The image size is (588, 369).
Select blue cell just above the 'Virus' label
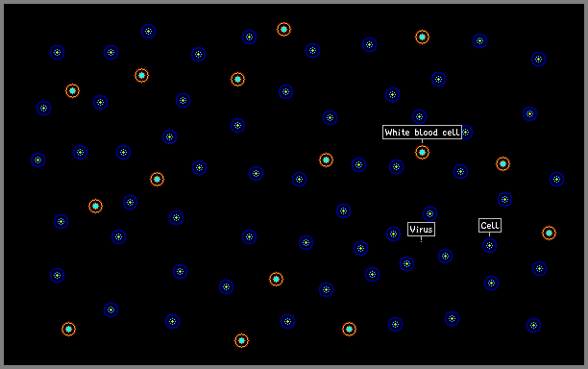click(429, 213)
